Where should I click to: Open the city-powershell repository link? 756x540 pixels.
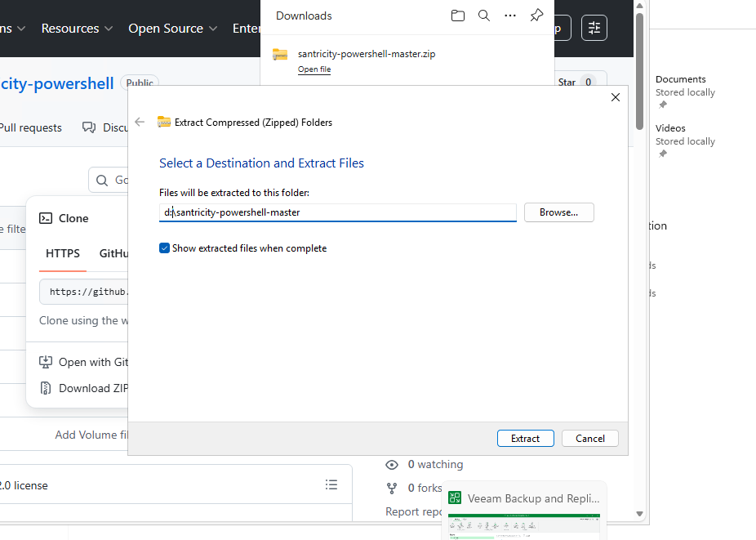[57, 83]
